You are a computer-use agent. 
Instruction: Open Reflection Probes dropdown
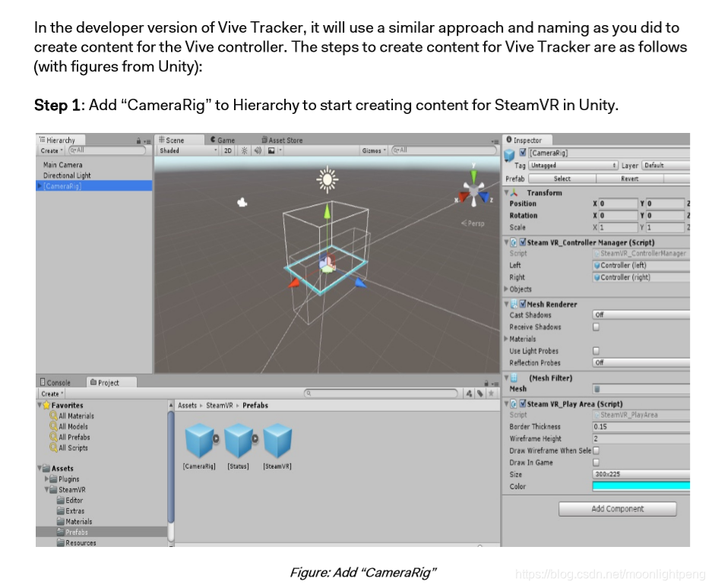coord(641,362)
